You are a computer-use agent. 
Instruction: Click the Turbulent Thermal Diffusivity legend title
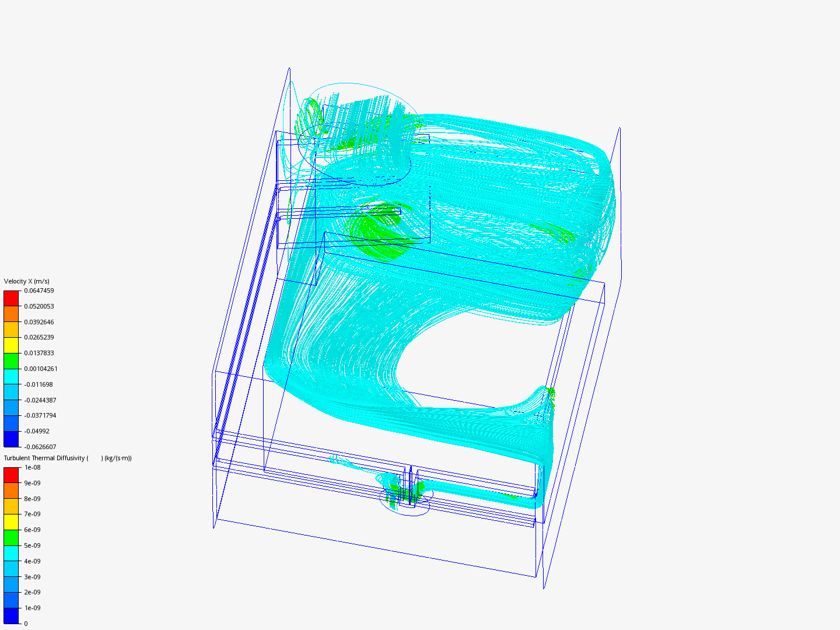[68, 458]
